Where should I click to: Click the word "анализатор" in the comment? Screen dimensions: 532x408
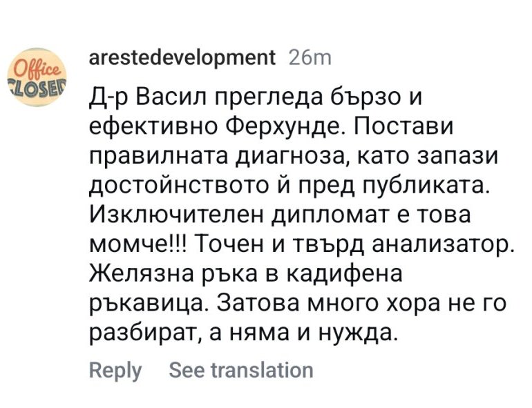click(x=437, y=245)
